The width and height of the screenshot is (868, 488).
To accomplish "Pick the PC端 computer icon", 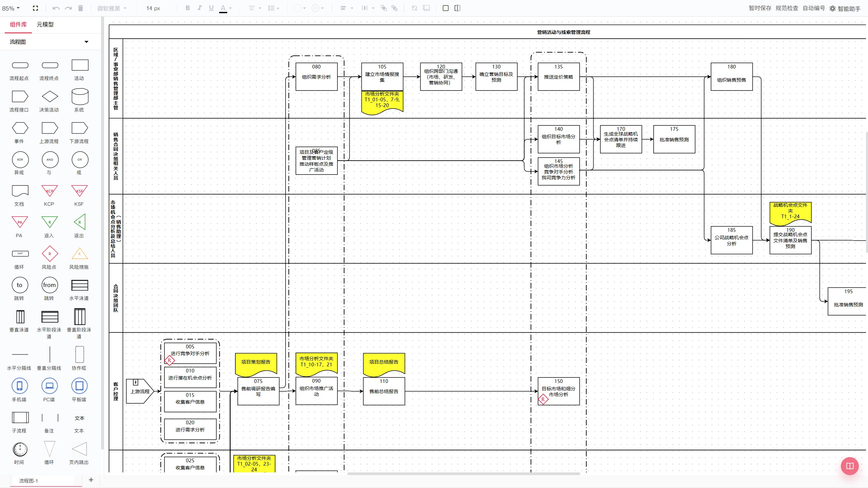I will [x=50, y=386].
